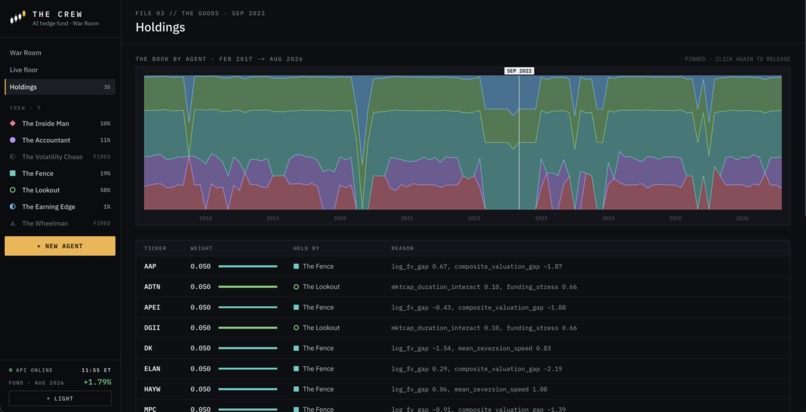This screenshot has width=806, height=412.
Task: Click the SEP 2022 pinned chart marker
Action: [519, 71]
